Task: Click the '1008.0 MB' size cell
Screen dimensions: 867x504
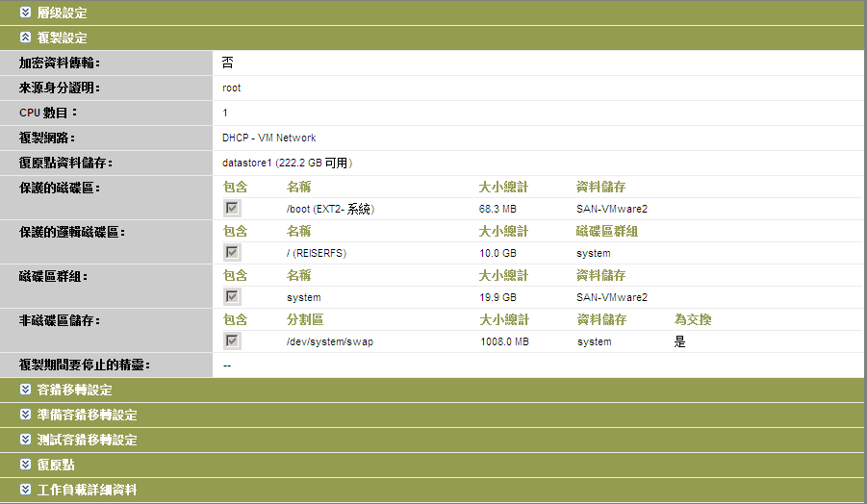Action: (504, 341)
